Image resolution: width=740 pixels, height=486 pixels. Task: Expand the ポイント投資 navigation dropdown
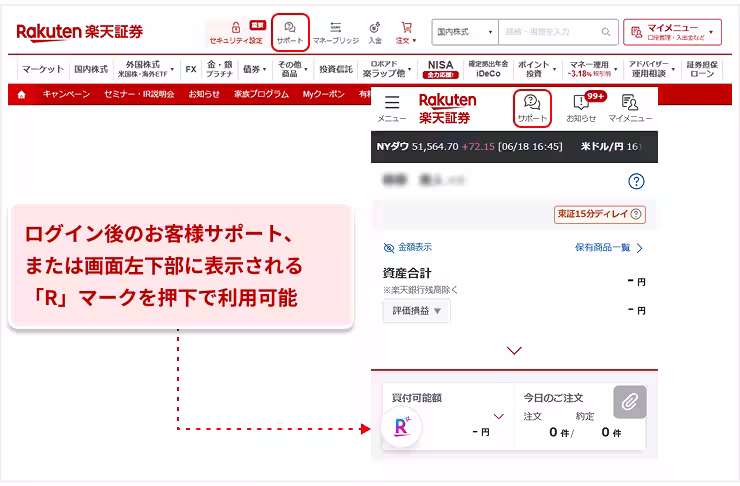[x=537, y=69]
